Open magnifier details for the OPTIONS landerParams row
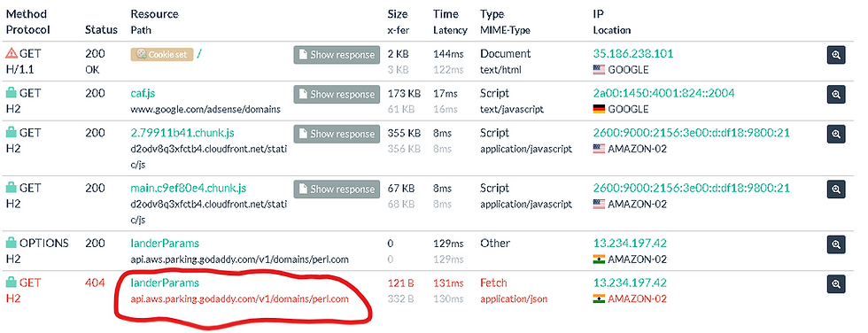This screenshot has width=868, height=333. click(836, 244)
